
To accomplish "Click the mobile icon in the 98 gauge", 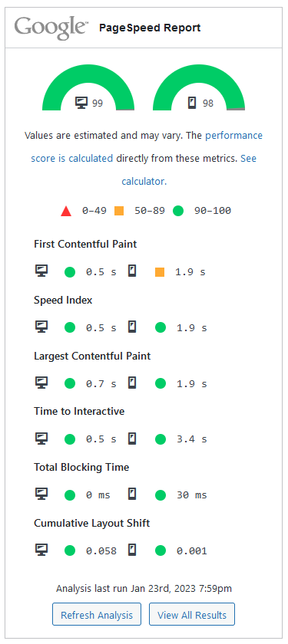I will click(192, 103).
